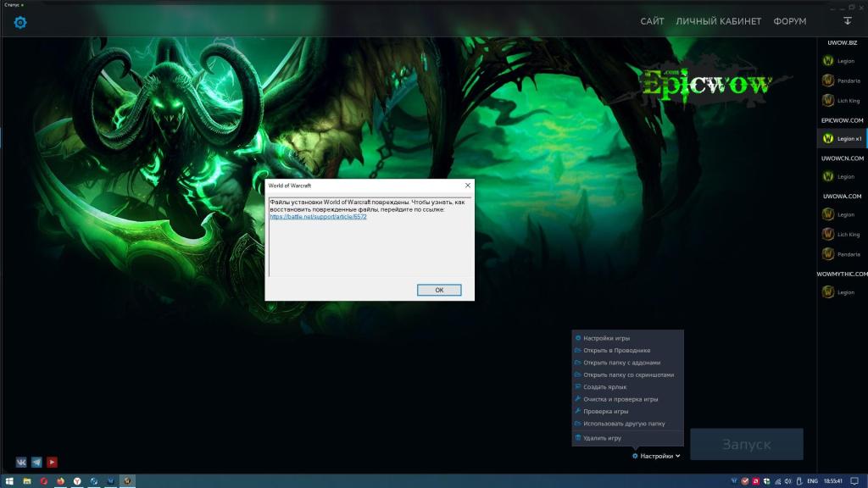Choose Настройки игры from the menu
This screenshot has width=868, height=488.
[x=606, y=338]
